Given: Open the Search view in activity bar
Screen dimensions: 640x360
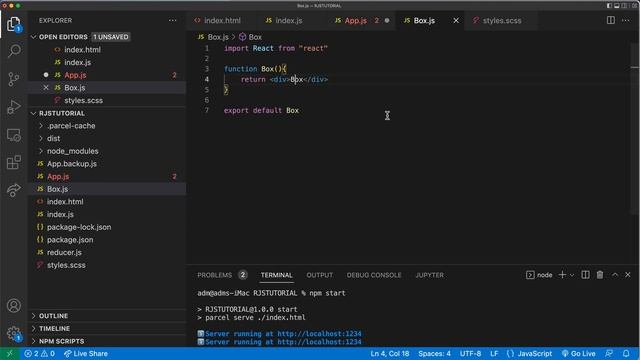Looking at the screenshot, I should click(14, 51).
